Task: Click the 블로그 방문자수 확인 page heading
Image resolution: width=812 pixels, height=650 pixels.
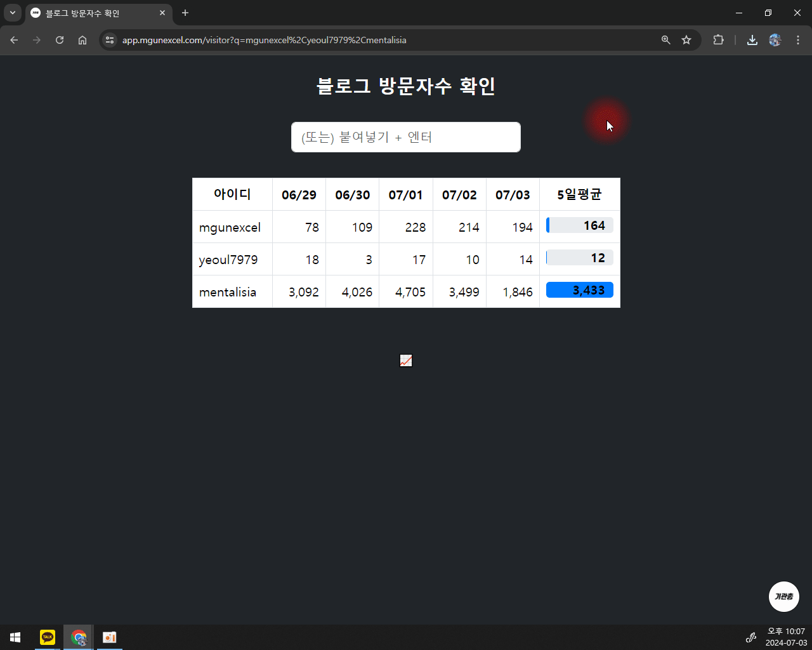Action: [406, 86]
